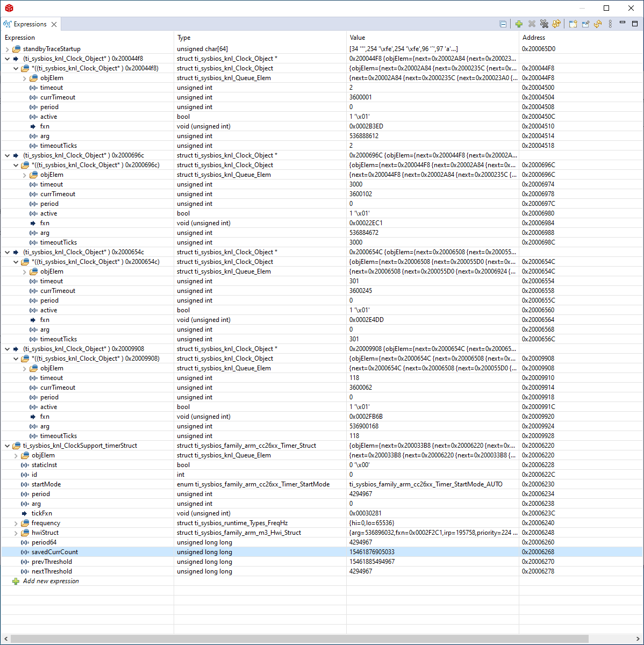Click the application logo icon in title bar
Viewport: 644px width, 645px height.
click(9, 8)
